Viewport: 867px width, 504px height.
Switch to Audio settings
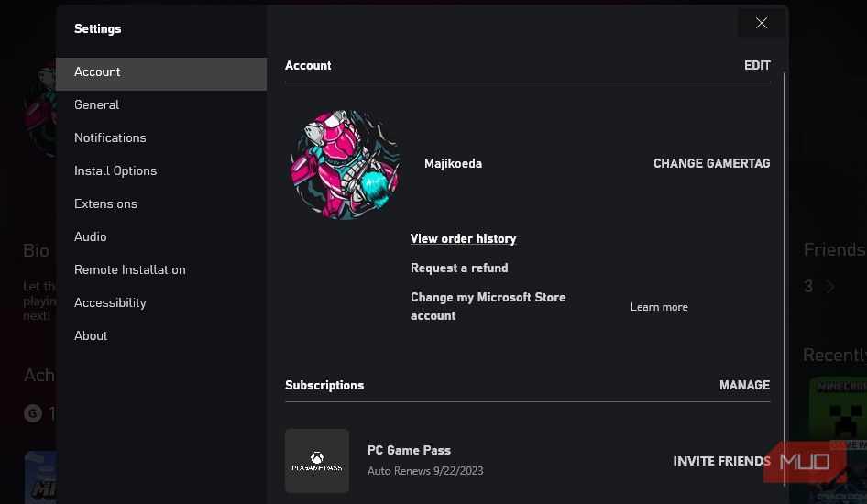click(91, 236)
